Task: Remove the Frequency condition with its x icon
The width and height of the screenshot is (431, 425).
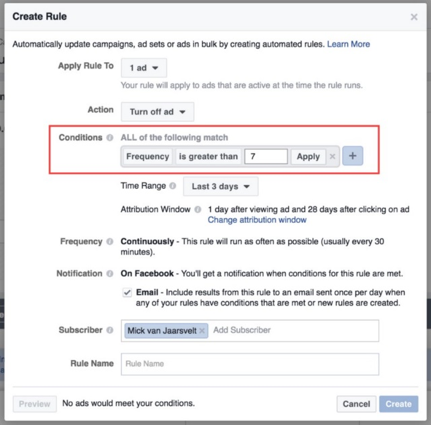Action: coord(332,156)
